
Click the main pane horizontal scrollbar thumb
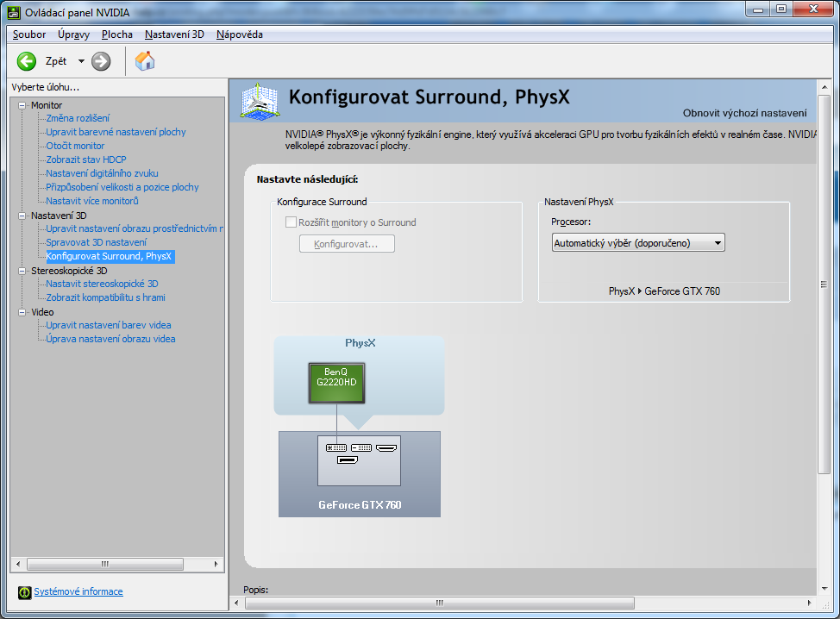pyautogui.click(x=440, y=603)
